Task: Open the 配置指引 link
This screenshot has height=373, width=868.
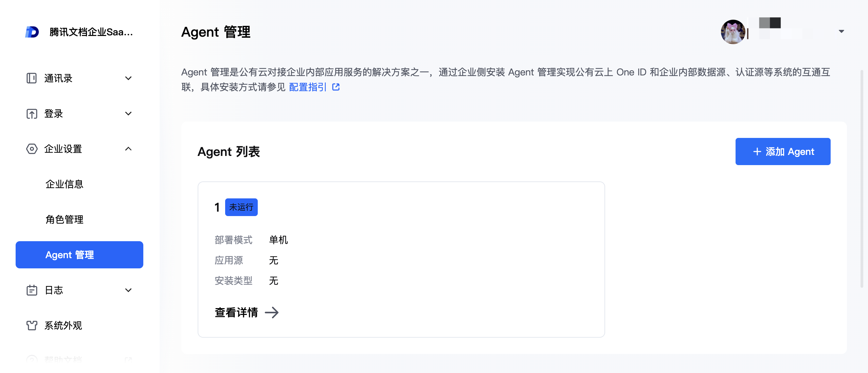Action: coord(307,87)
